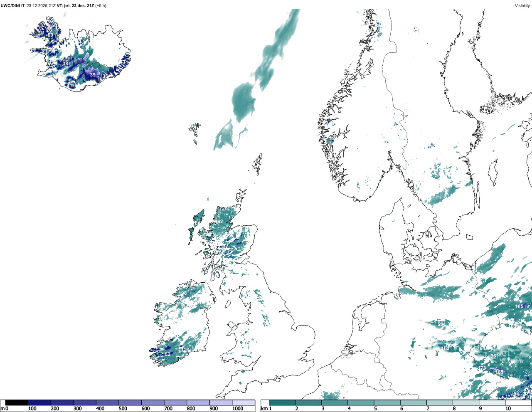Viewport: 532px width, 412px height.
Task: Click the 7–8 km legend swatch
Action: point(439,402)
